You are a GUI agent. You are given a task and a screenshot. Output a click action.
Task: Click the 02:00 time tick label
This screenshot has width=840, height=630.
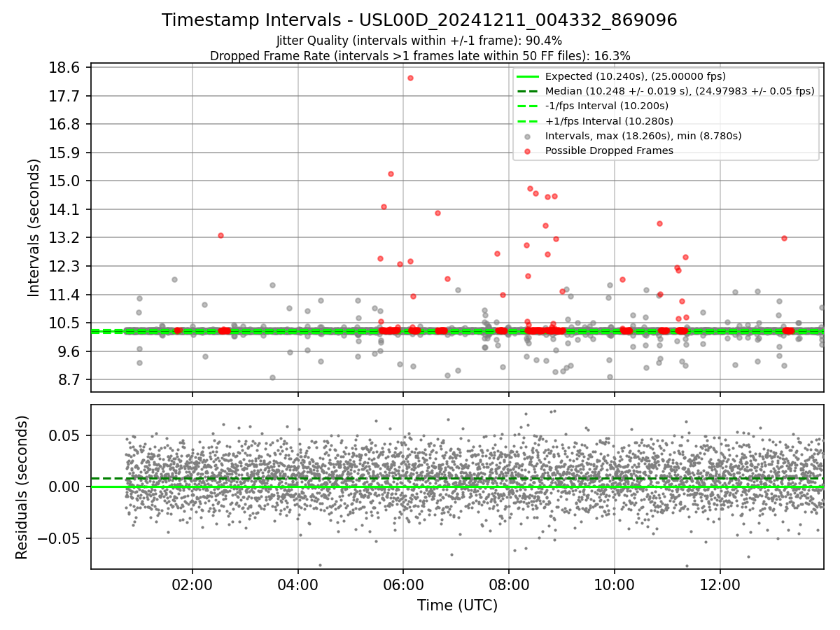(192, 584)
